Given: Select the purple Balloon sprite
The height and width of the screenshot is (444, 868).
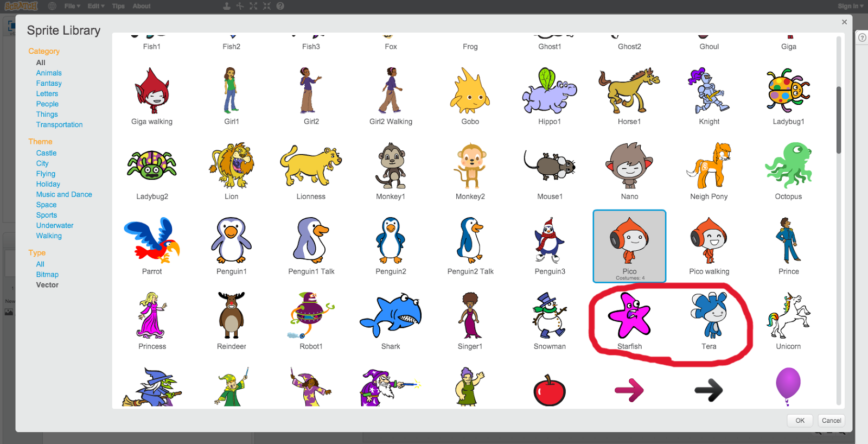Looking at the screenshot, I should pos(788,386).
